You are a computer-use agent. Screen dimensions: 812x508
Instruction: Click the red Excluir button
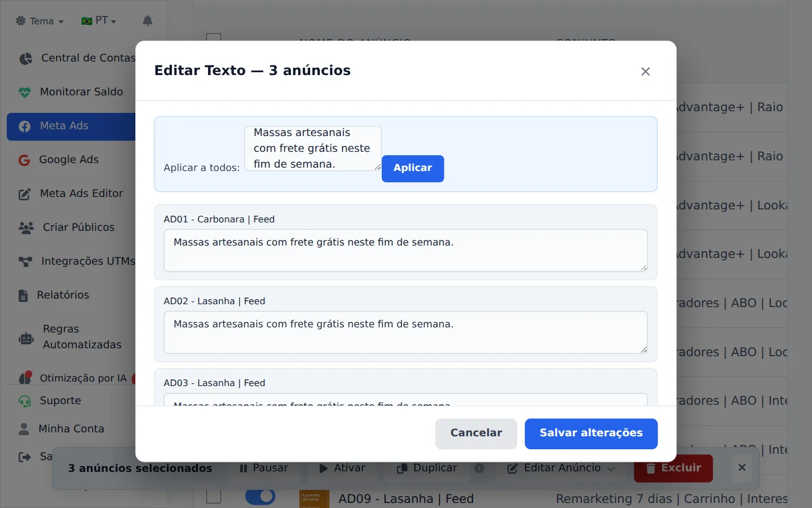coord(673,468)
